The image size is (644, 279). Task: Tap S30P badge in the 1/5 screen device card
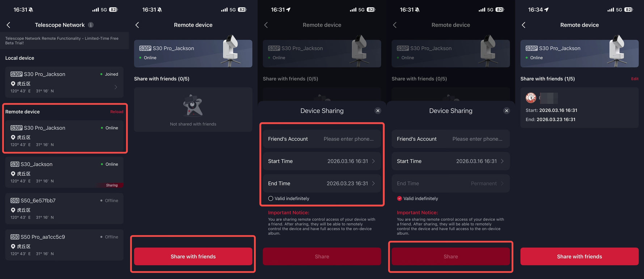pyautogui.click(x=531, y=48)
